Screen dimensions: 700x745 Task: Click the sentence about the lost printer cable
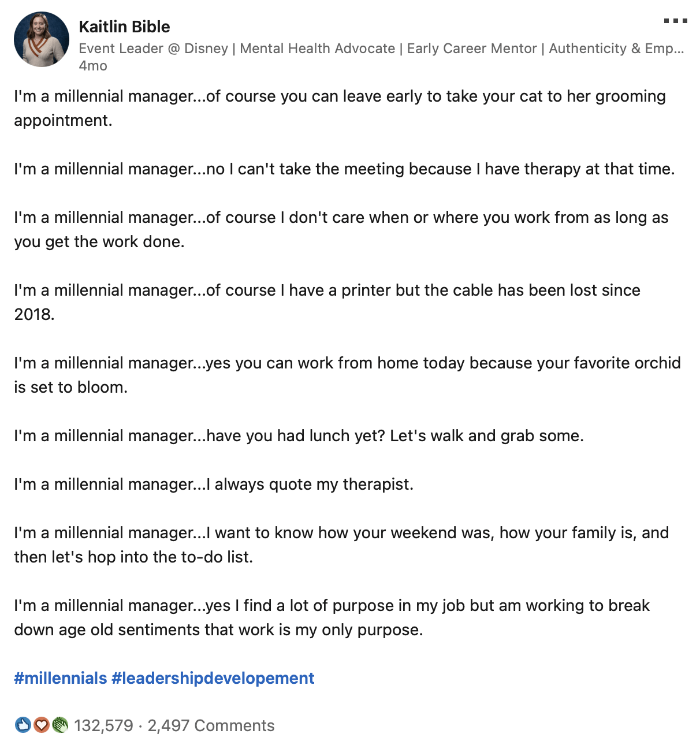click(327, 302)
